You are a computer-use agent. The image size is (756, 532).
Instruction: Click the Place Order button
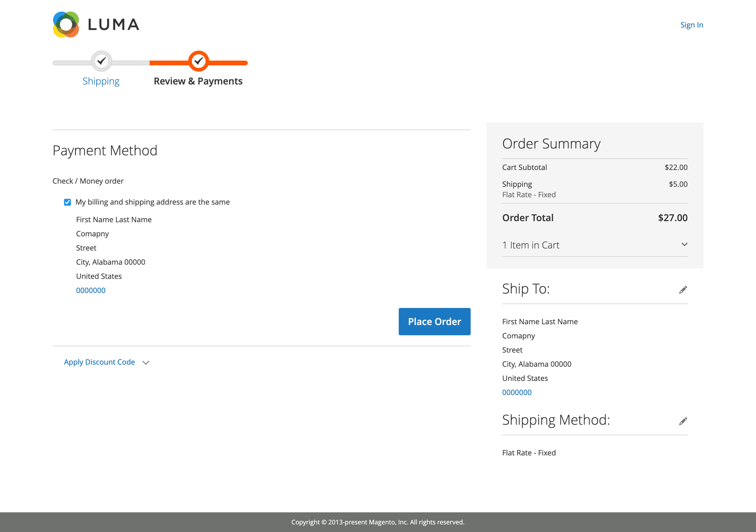pos(434,321)
